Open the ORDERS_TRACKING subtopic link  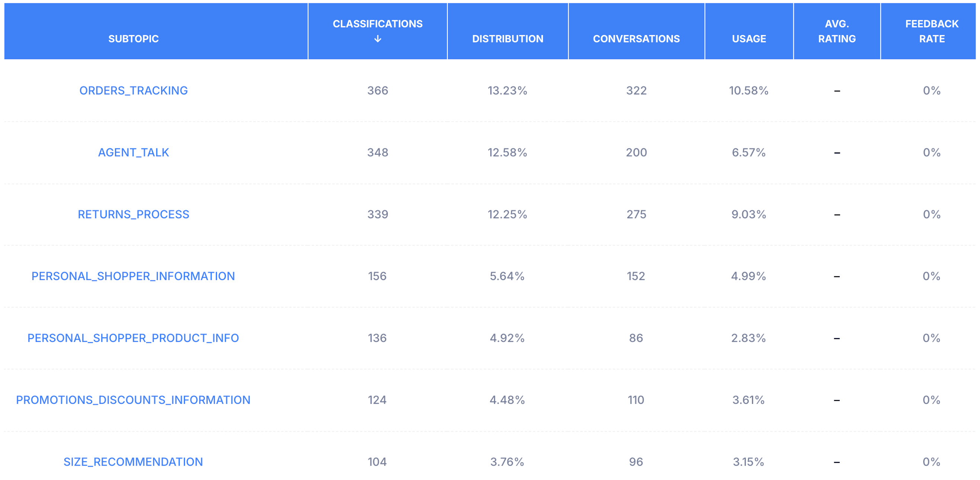click(133, 90)
